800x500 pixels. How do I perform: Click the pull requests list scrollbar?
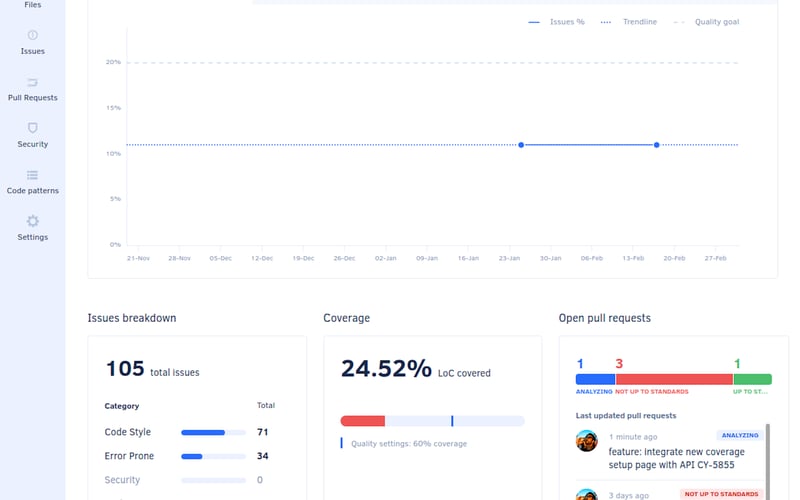[767, 462]
